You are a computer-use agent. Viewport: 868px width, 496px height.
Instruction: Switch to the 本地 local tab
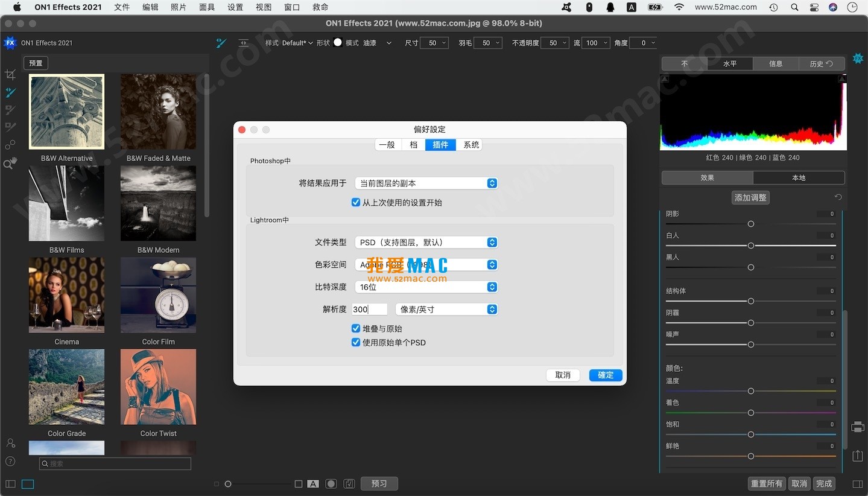[799, 177]
